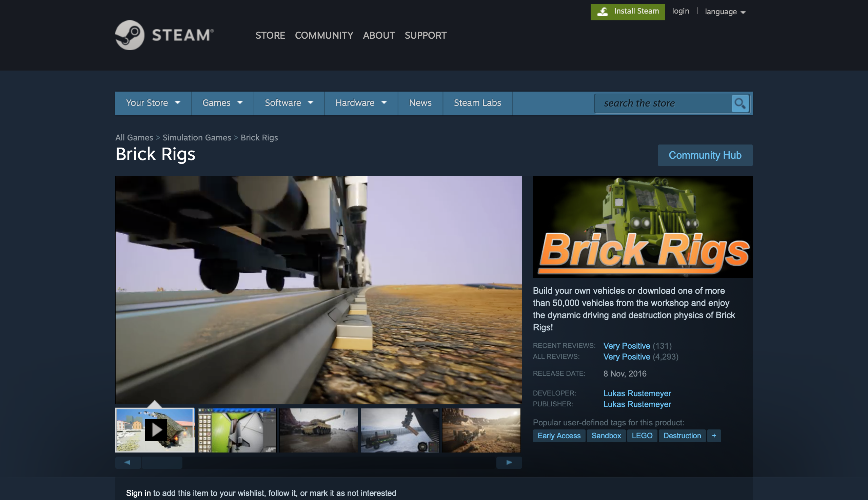Screen dimensions: 868x500
Task: Click publisher Lukas Rustemeyer link
Action: tap(637, 404)
